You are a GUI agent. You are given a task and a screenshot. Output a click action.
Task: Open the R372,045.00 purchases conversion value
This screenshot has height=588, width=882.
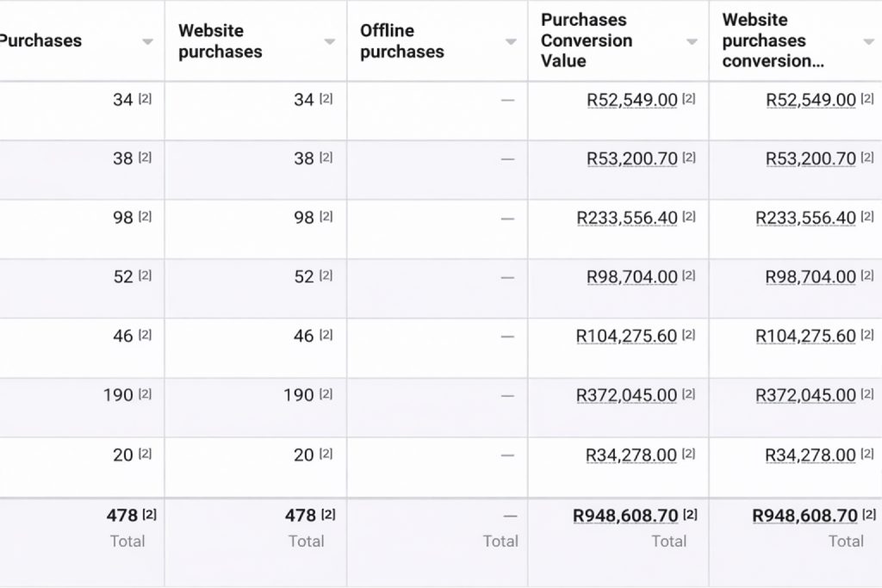coord(626,396)
